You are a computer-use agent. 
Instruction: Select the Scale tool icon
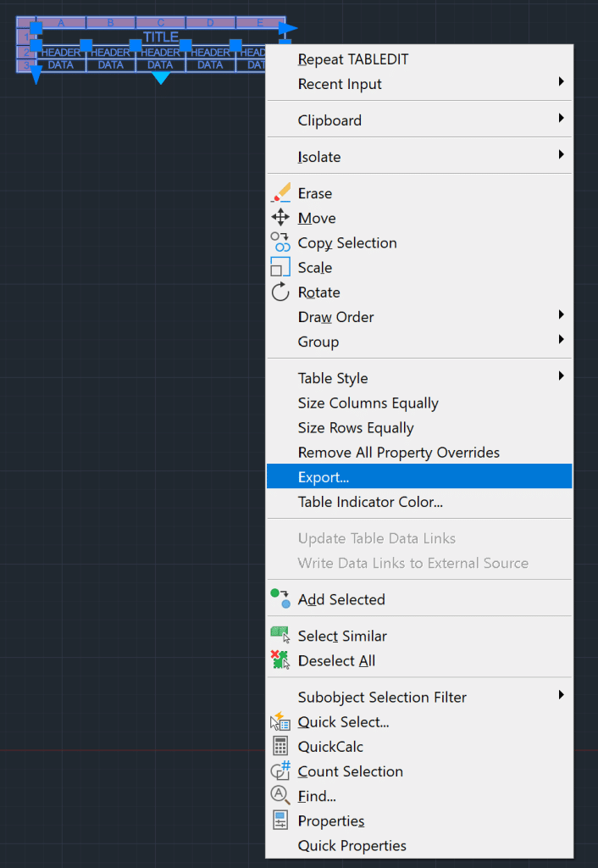point(280,267)
